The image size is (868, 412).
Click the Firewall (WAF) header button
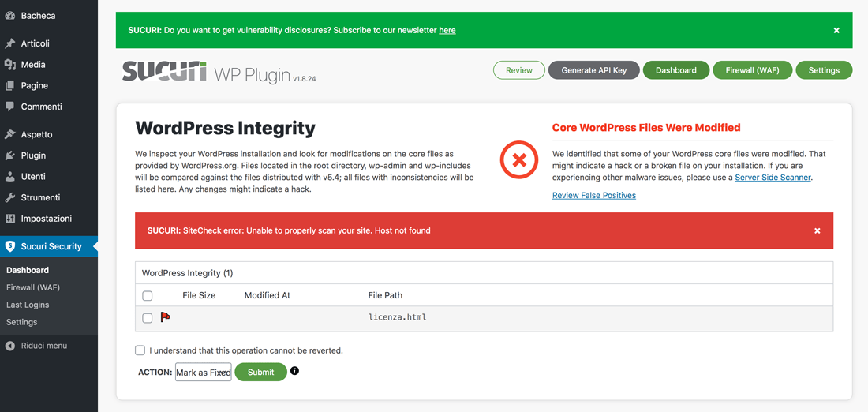click(752, 70)
